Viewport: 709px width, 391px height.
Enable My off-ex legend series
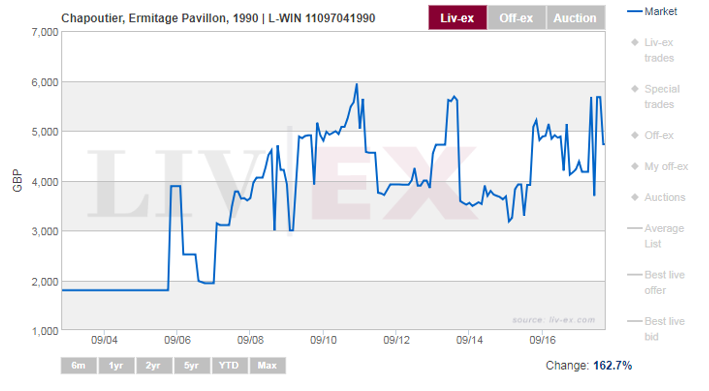coord(660,166)
